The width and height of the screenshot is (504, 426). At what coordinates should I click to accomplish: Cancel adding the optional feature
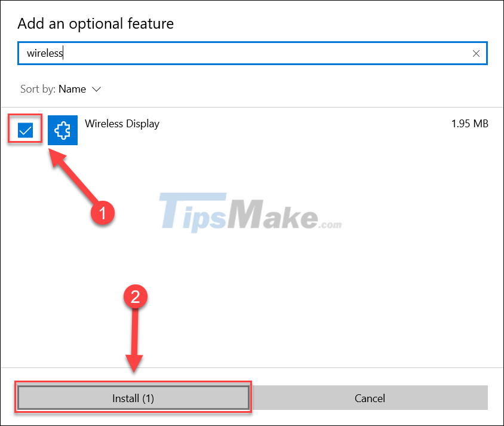370,398
